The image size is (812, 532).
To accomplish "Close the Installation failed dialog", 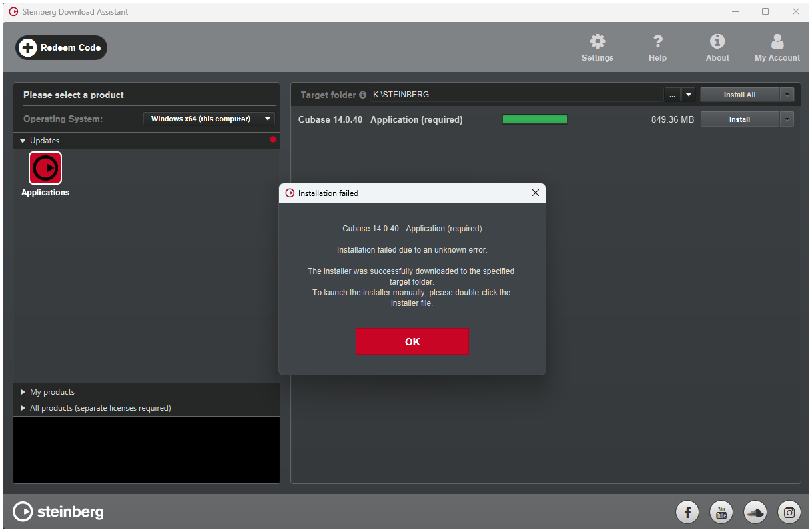I will tap(536, 193).
